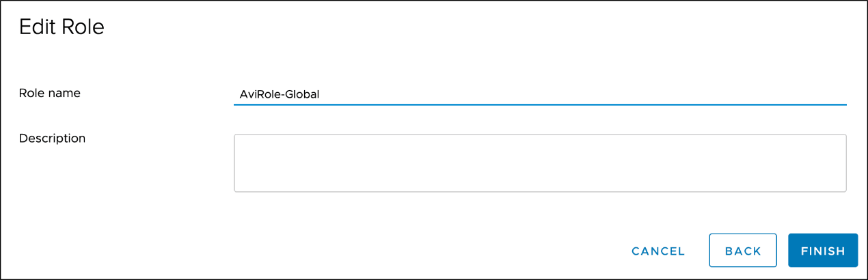Click the "Description" label
This screenshot has width=868, height=280.
53,138
